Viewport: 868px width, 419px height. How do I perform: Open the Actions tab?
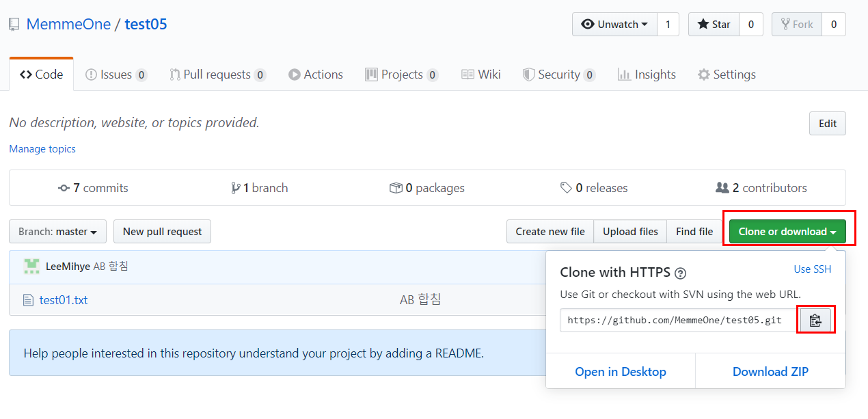pyautogui.click(x=316, y=75)
